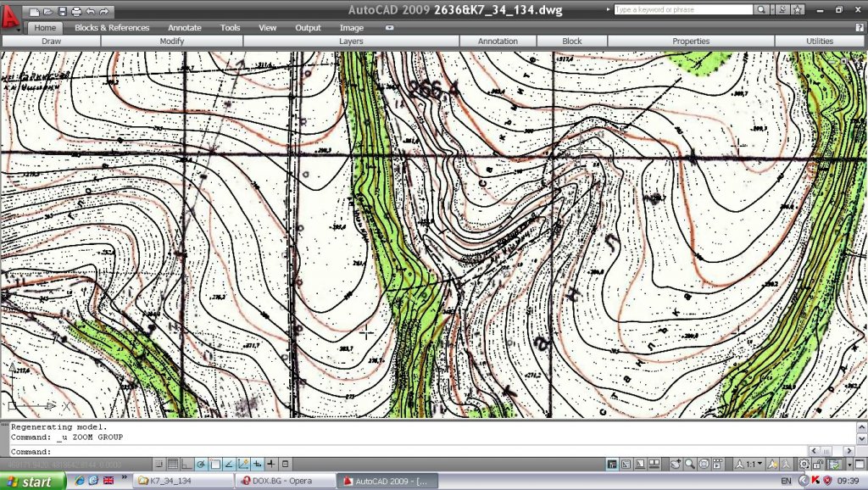This screenshot has height=490, width=868.
Task: Expand the ribbon minimize options arrow after Image
Action: click(x=389, y=28)
